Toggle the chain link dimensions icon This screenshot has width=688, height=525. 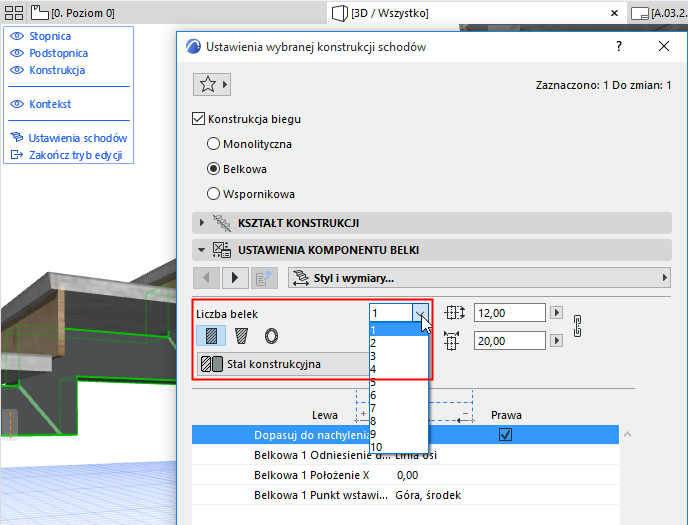click(x=577, y=326)
